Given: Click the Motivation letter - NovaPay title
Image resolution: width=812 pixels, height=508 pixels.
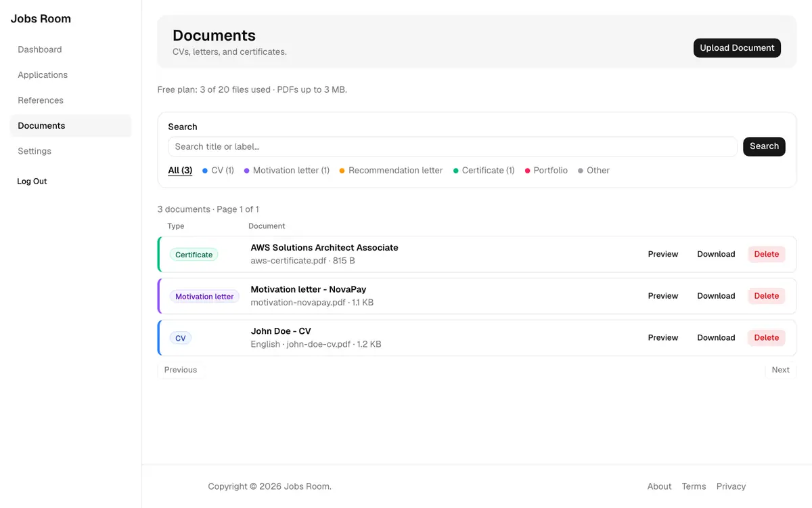Looking at the screenshot, I should coord(308,289).
